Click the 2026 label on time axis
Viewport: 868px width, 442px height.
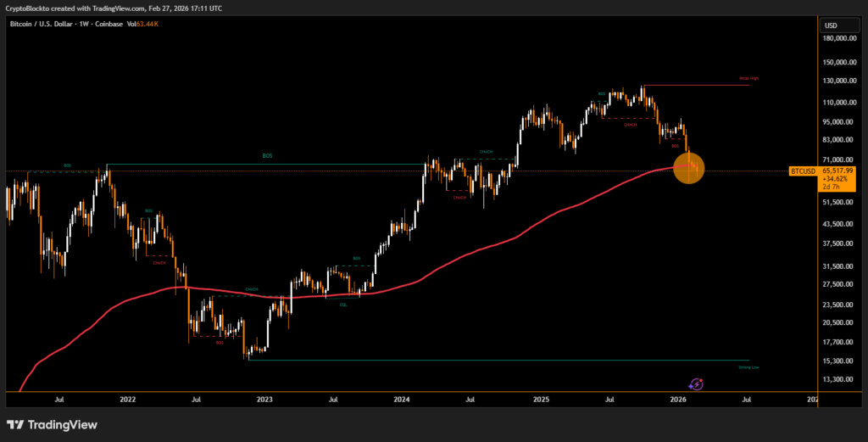678,397
